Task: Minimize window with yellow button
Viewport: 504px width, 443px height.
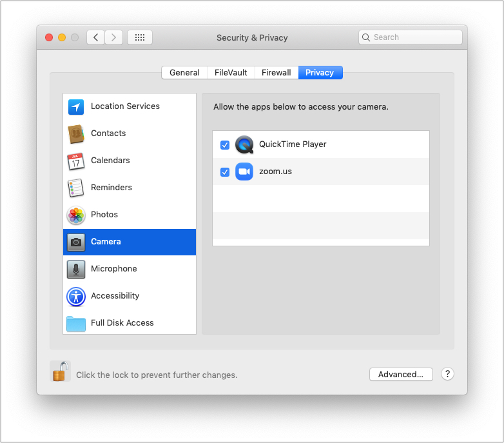Action: coord(62,37)
